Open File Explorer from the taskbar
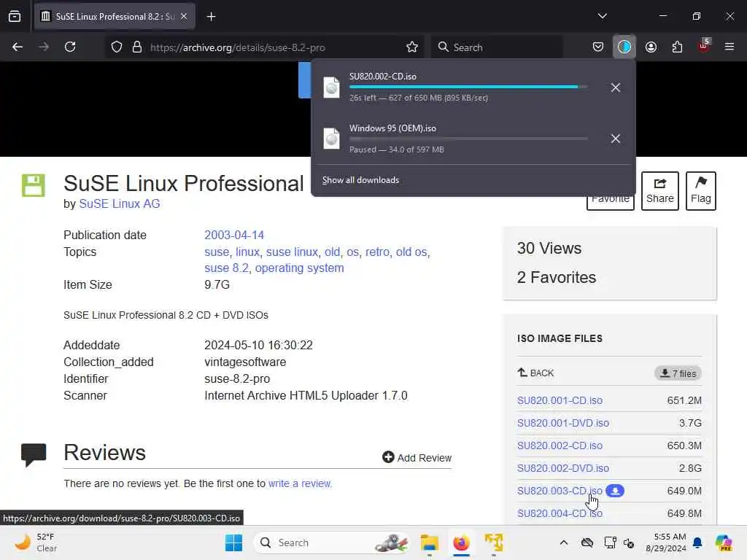 (429, 542)
